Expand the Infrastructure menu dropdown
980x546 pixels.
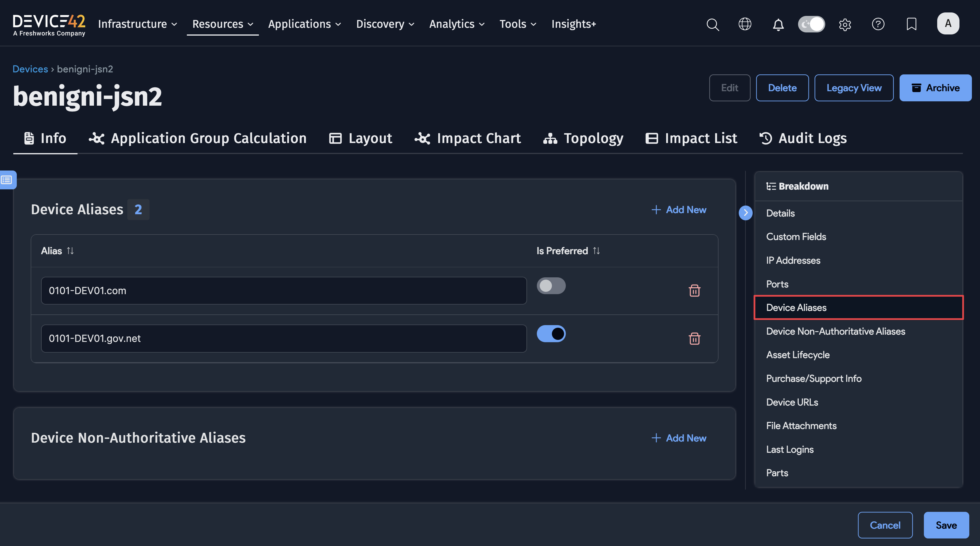coord(137,24)
